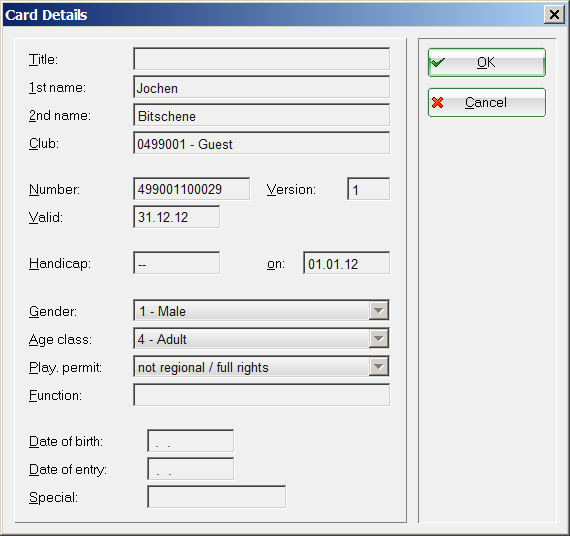Select the Title input field
Image resolution: width=570 pixels, height=536 pixels.
[x=261, y=59]
